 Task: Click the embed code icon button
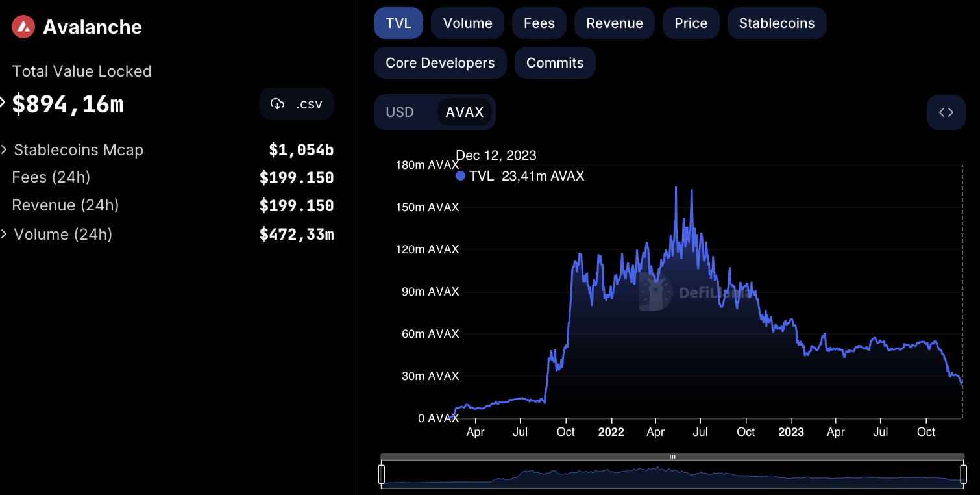pos(946,112)
